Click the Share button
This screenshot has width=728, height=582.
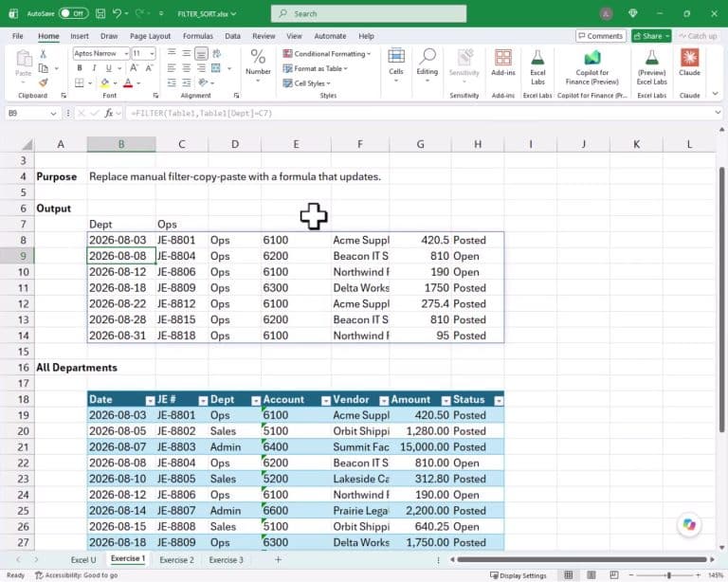(651, 36)
